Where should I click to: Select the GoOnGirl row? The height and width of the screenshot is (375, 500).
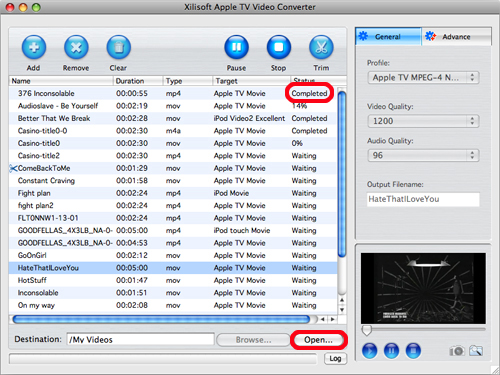tap(173, 255)
